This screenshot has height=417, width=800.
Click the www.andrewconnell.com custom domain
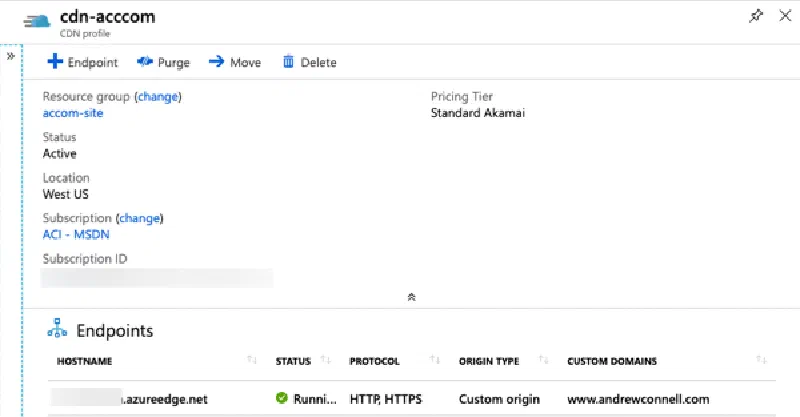click(638, 399)
